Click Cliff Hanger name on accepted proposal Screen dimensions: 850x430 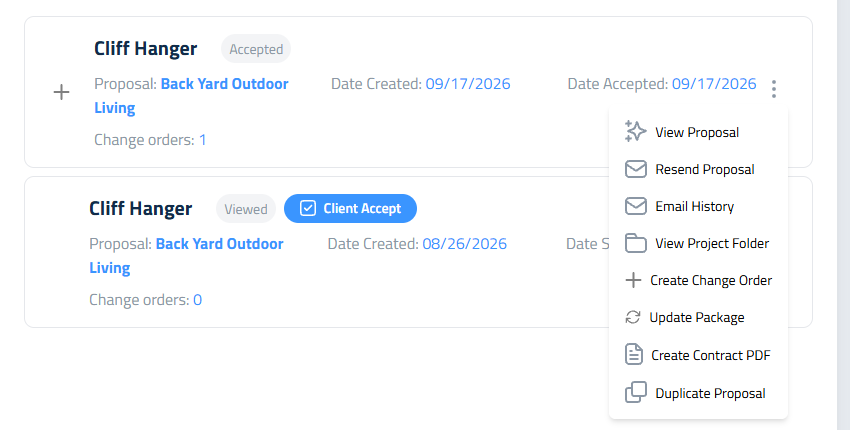(146, 49)
